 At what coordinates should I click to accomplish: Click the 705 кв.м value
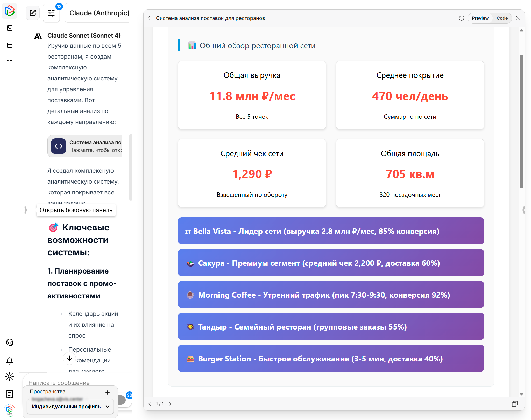pos(410,174)
